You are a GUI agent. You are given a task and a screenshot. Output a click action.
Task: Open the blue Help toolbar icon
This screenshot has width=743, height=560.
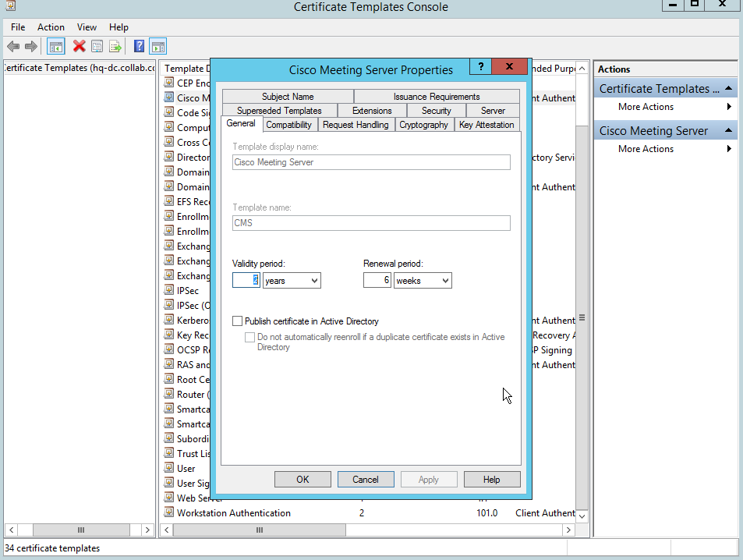pos(140,46)
